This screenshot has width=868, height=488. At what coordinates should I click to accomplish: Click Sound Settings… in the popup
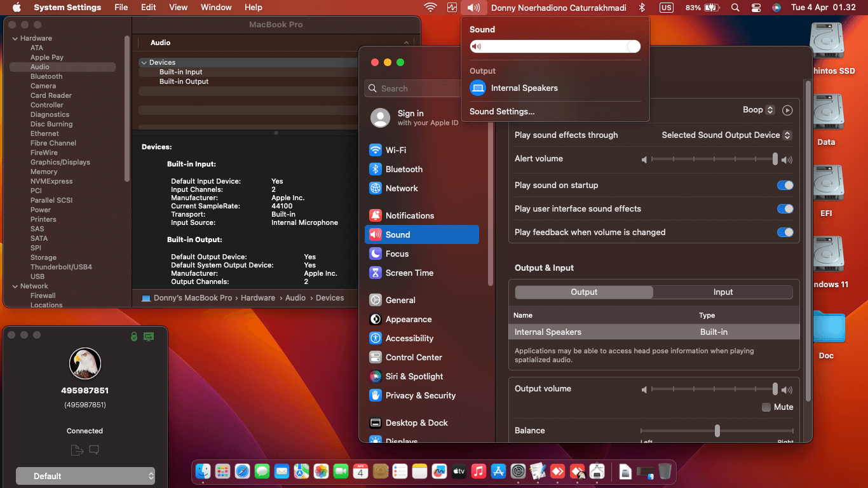point(502,111)
